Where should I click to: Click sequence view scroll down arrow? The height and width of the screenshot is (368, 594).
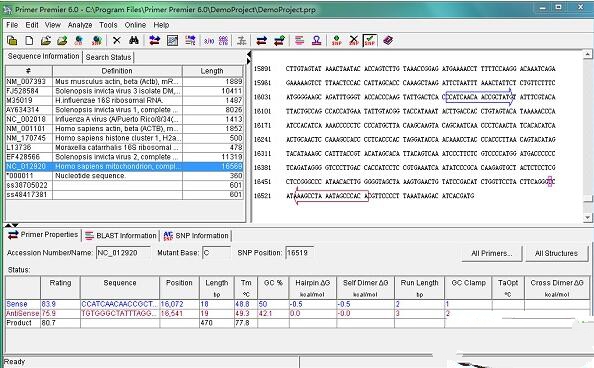tap(587, 218)
